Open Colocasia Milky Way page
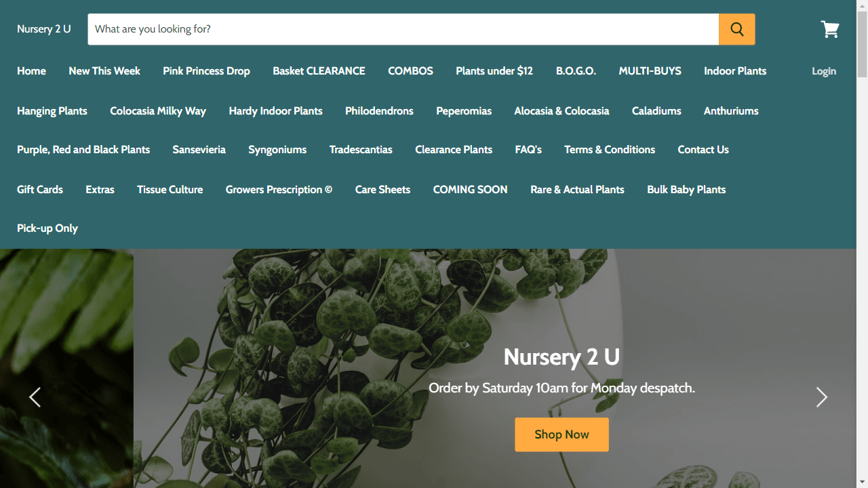This screenshot has height=488, width=868. pos(158,111)
